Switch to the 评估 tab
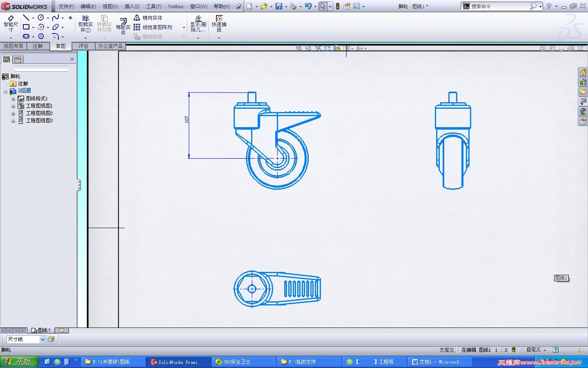Screen dimensions: 588x368 pyautogui.click(x=83, y=46)
